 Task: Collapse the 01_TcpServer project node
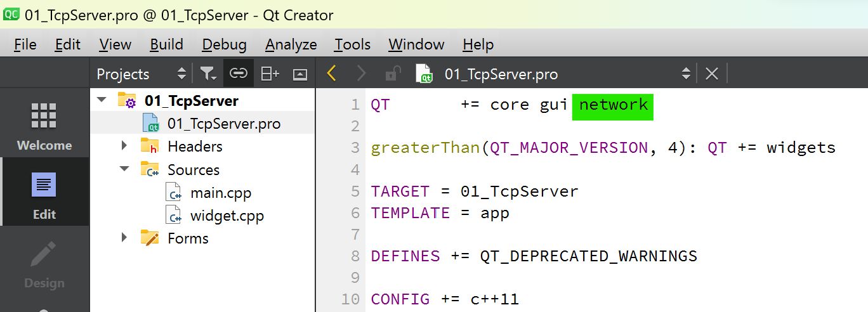tap(101, 100)
